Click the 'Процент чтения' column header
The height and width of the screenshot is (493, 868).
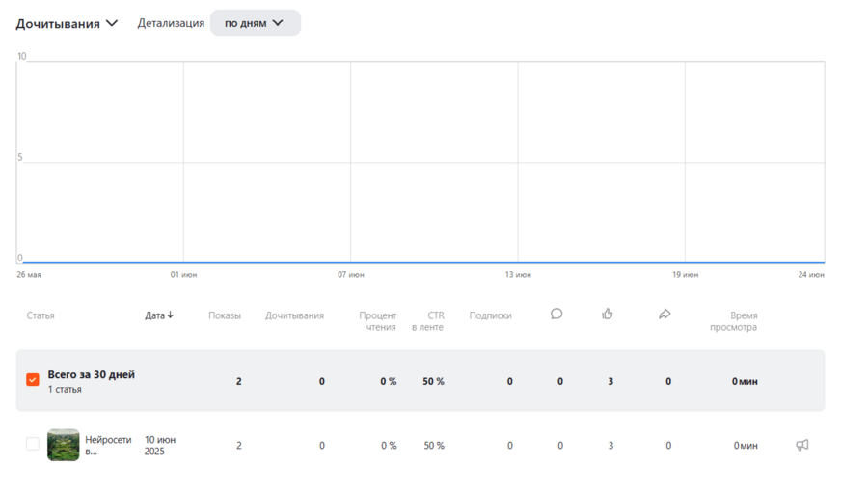coord(377,321)
